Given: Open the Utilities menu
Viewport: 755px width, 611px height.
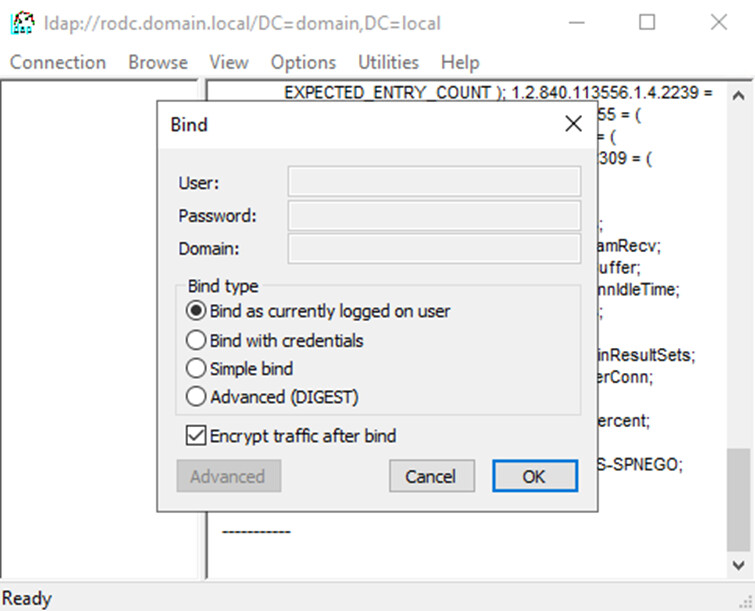Looking at the screenshot, I should coord(388,62).
